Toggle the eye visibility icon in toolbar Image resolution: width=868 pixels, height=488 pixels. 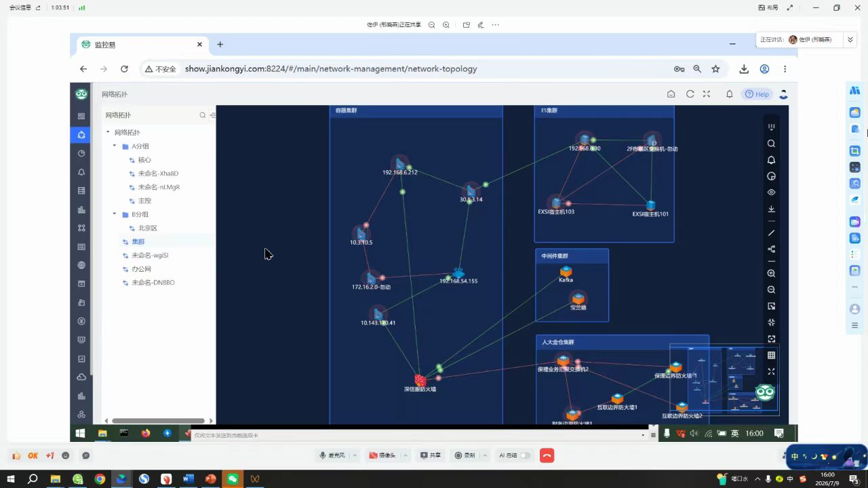[x=771, y=192]
